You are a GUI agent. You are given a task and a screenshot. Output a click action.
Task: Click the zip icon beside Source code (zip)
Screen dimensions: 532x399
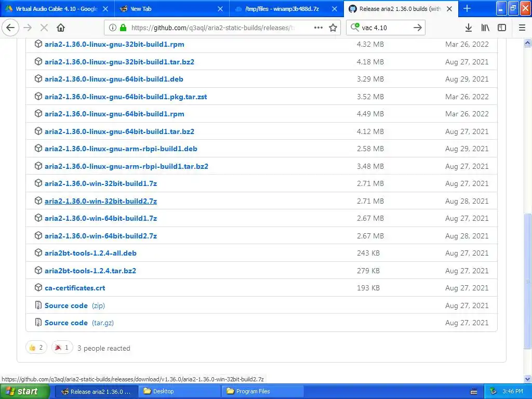38,305
